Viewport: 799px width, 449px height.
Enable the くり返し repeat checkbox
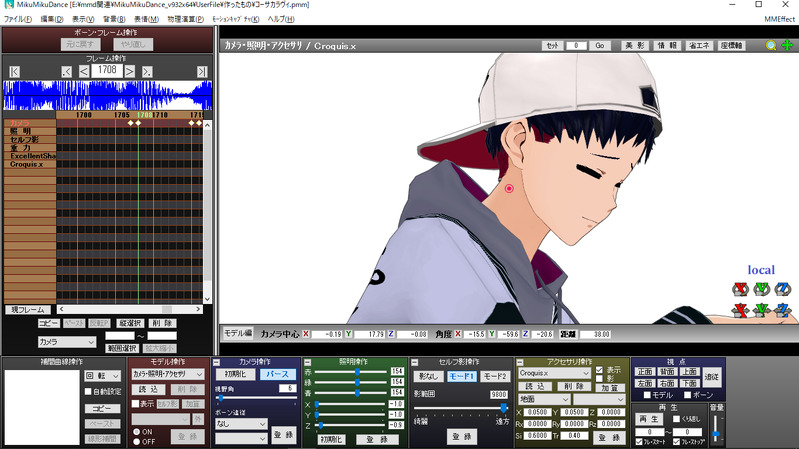[x=676, y=419]
